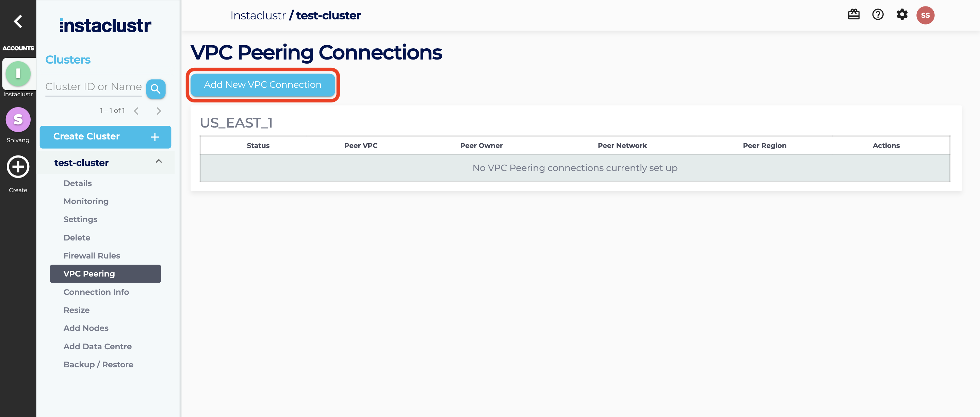Click the Create Cluster button

(x=105, y=137)
